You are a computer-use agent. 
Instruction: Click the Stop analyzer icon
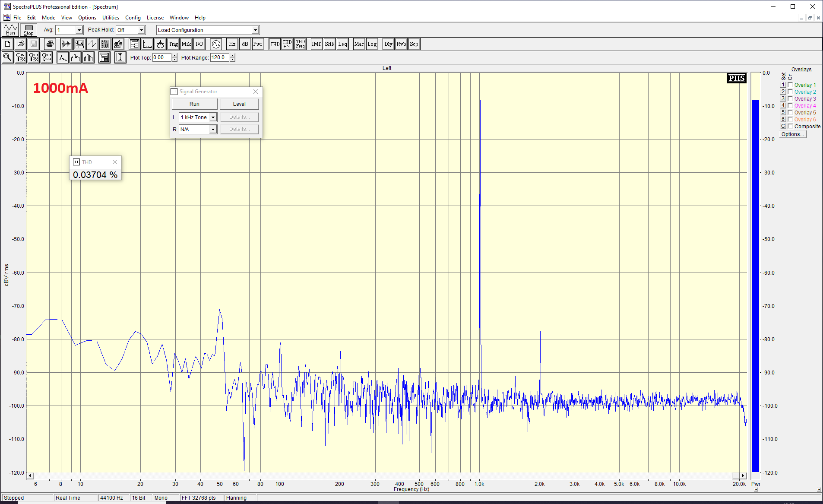(28, 30)
